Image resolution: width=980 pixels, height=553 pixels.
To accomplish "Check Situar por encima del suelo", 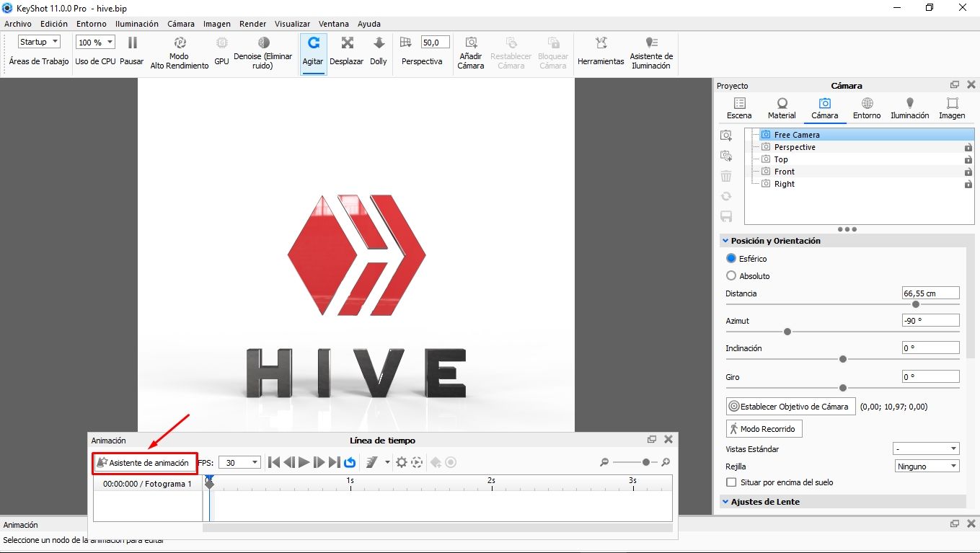I will coord(731,482).
